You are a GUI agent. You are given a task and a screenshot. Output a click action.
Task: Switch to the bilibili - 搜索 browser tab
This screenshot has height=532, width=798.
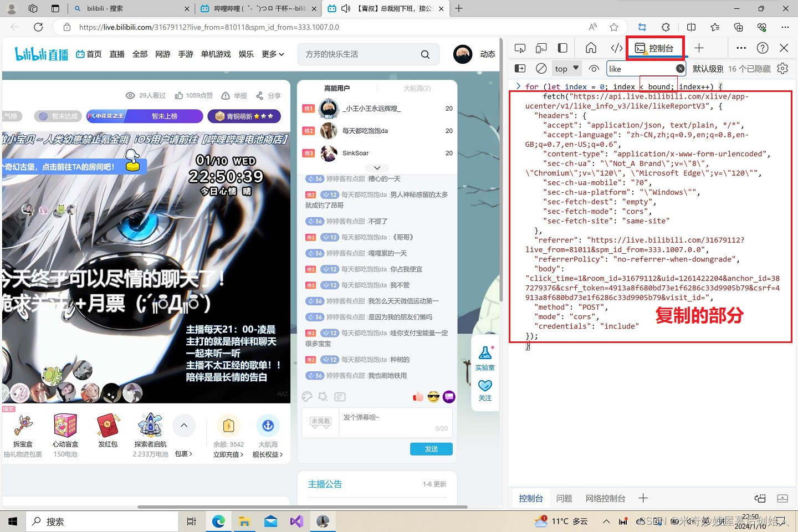point(131,8)
